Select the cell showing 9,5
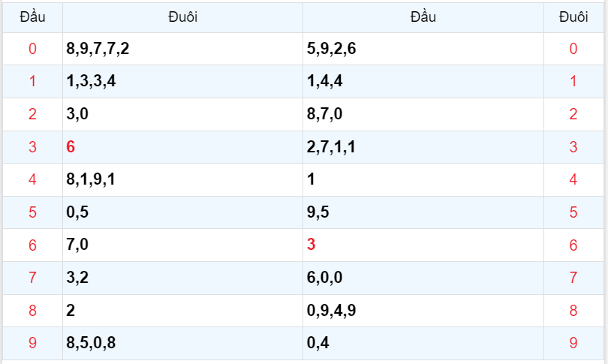608x364 pixels. pos(318,212)
